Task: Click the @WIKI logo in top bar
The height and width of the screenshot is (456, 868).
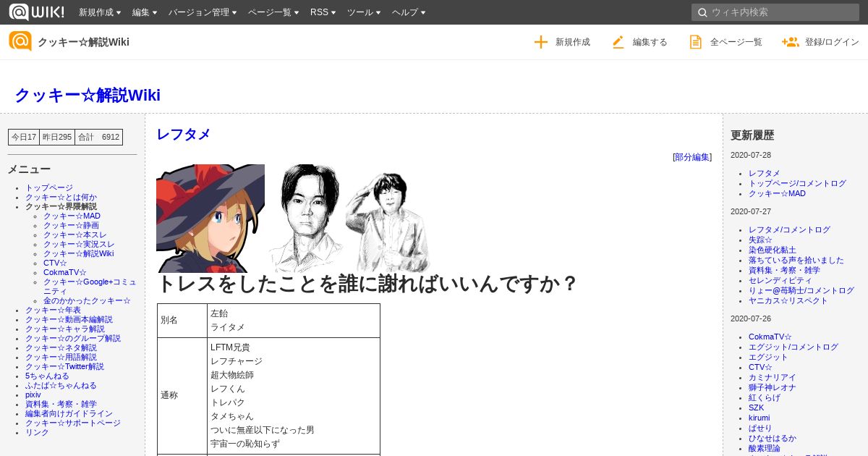Action: pyautogui.click(x=36, y=12)
